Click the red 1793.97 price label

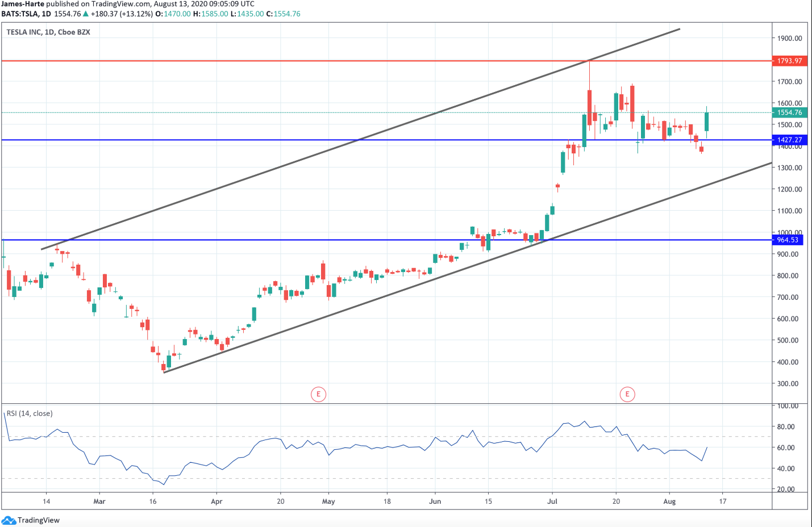(x=789, y=61)
